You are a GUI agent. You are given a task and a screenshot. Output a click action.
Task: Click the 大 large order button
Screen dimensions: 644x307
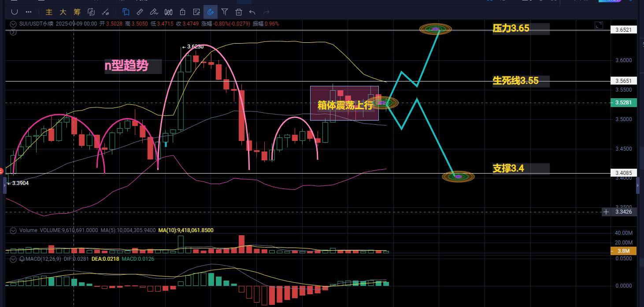63,12
